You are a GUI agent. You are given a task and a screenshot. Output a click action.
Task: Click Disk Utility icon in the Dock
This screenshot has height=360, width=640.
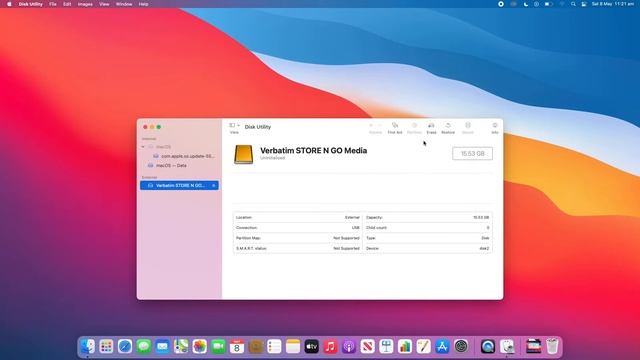[x=507, y=347]
